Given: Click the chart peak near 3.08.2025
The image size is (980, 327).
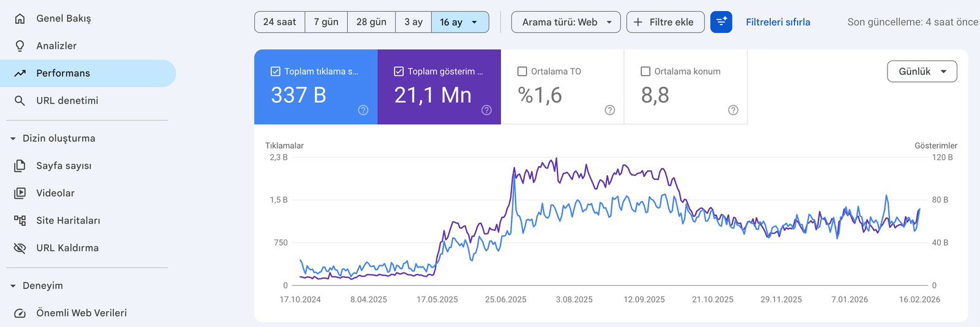Looking at the screenshot, I should tap(556, 159).
